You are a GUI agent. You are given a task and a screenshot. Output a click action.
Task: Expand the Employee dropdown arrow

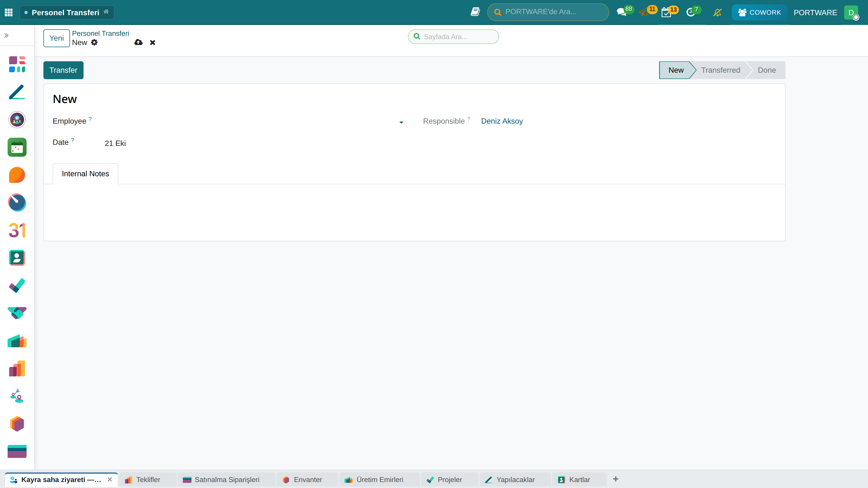tap(401, 122)
